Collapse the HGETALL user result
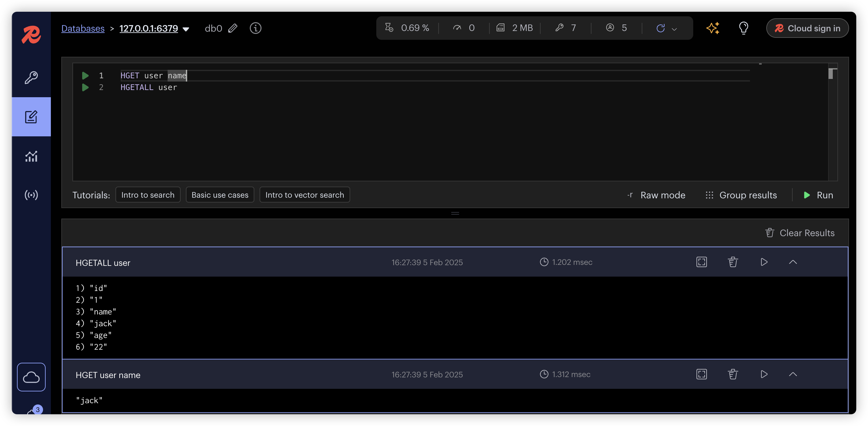This screenshot has width=868, height=426. (x=793, y=262)
